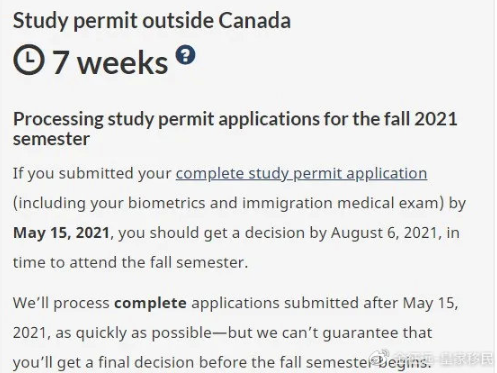
Task: Click the Weibo watermark logo icon
Action: pos(380,358)
